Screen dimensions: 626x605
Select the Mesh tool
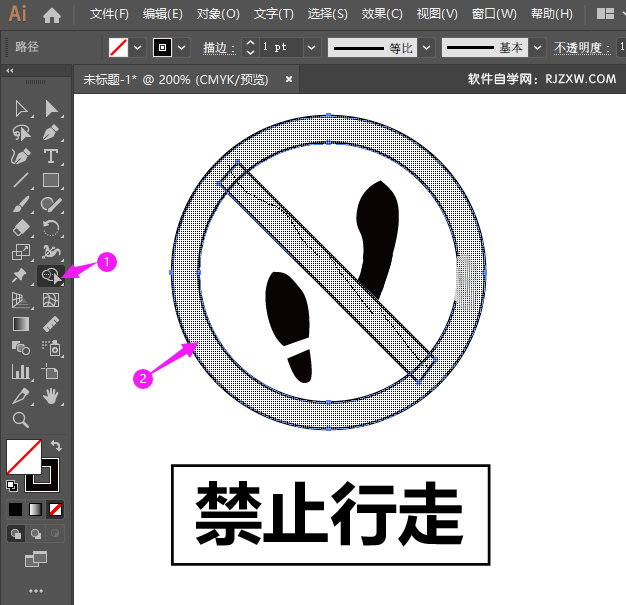point(51,300)
